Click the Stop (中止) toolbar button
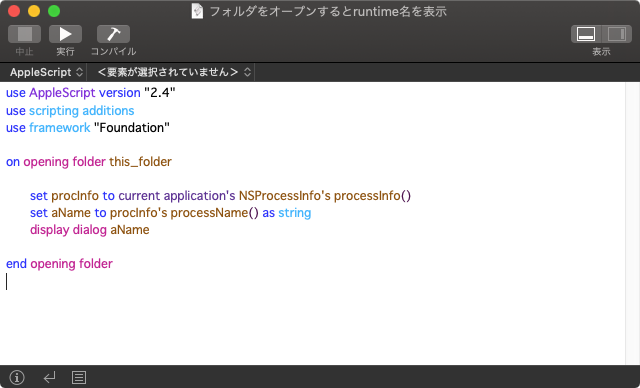The width and height of the screenshot is (640, 388). tap(24, 34)
